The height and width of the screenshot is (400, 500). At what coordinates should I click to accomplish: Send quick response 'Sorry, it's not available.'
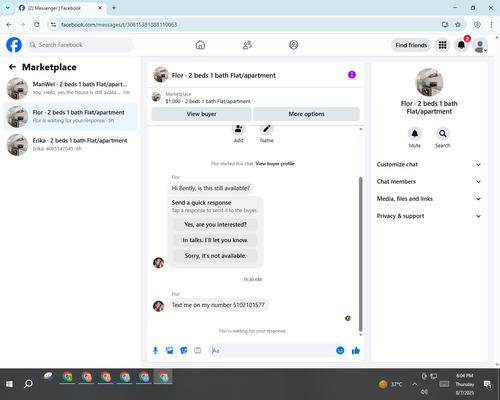(x=215, y=256)
